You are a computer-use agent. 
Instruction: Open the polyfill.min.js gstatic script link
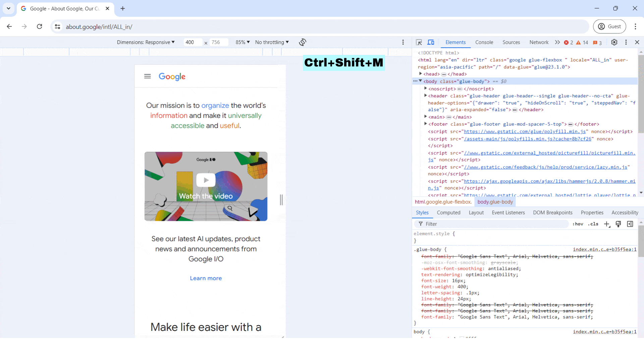point(525,132)
